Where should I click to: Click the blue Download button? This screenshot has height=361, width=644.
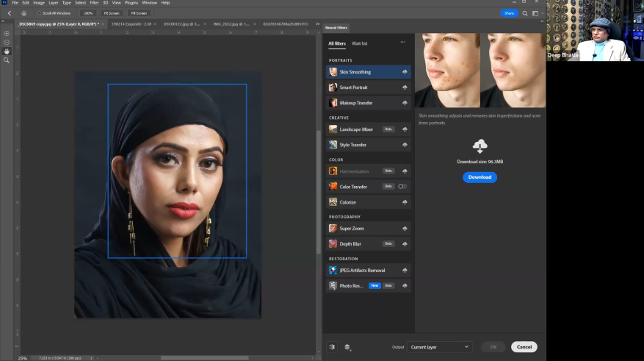coord(480,177)
